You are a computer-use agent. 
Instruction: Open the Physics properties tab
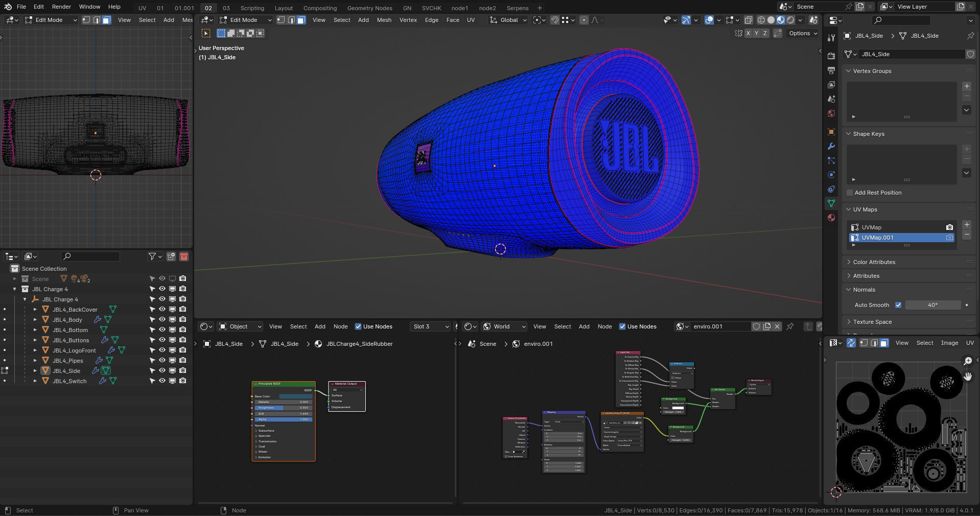(831, 175)
